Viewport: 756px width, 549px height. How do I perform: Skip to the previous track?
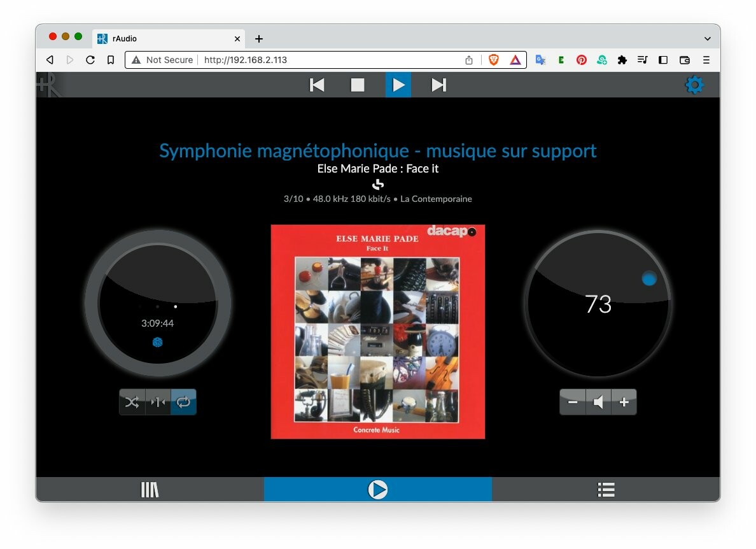(x=317, y=85)
